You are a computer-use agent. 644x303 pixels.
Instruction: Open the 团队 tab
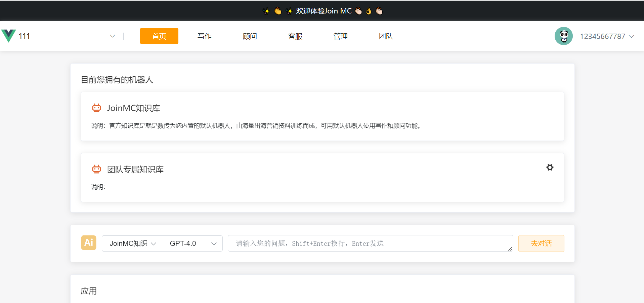[386, 36]
